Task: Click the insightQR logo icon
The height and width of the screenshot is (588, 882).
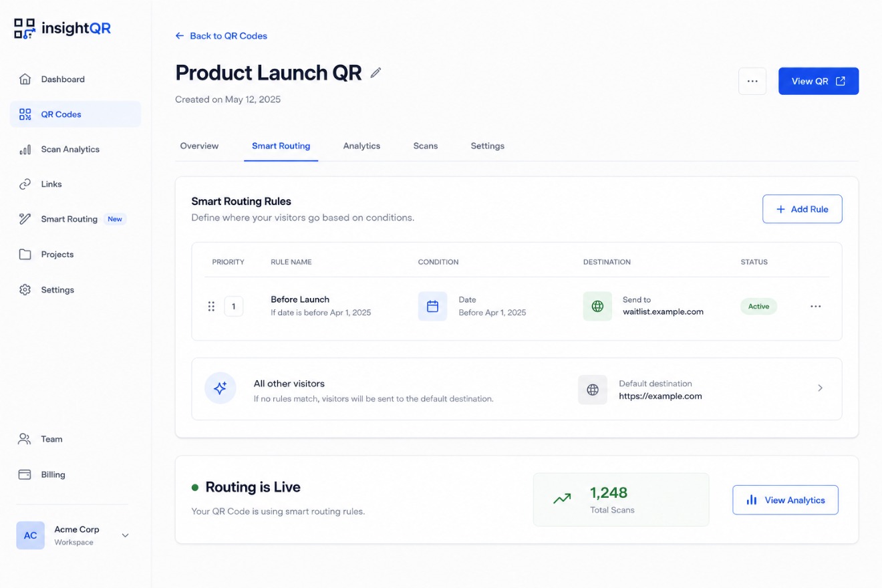Action: pos(25,29)
